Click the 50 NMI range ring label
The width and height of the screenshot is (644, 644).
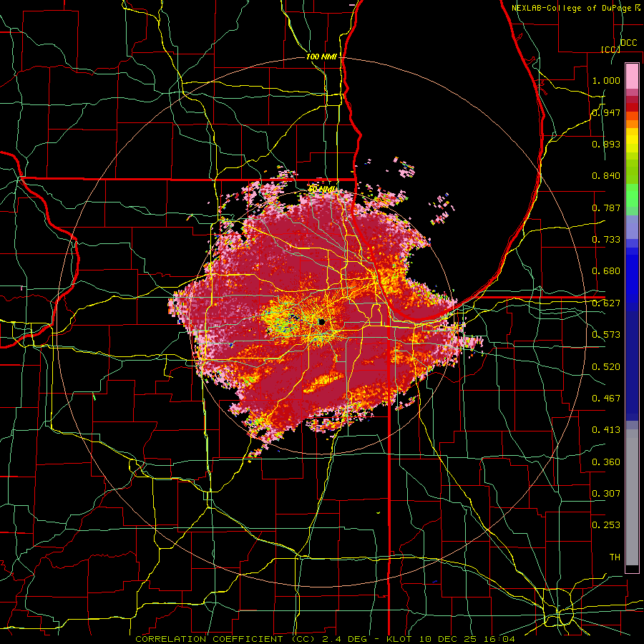tap(322, 190)
